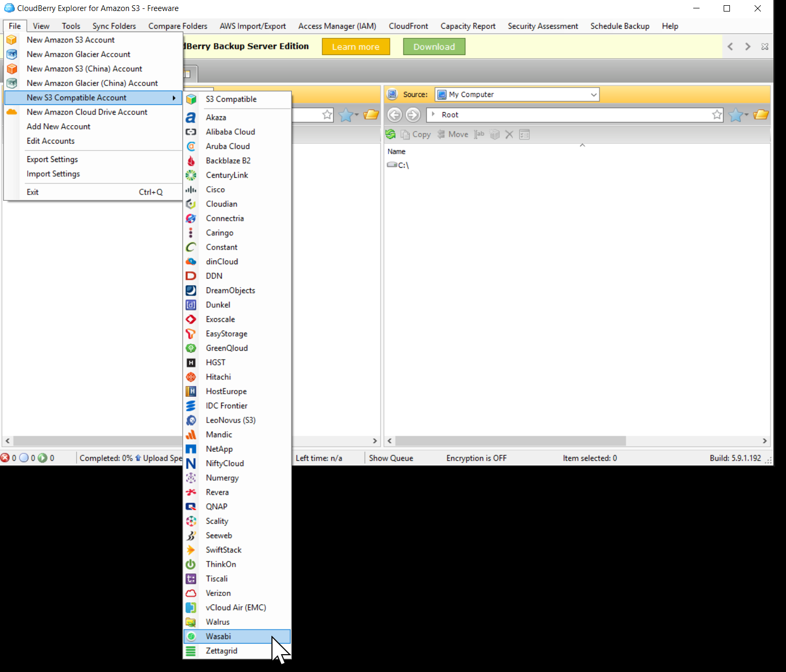Choose Import Settings

53,174
